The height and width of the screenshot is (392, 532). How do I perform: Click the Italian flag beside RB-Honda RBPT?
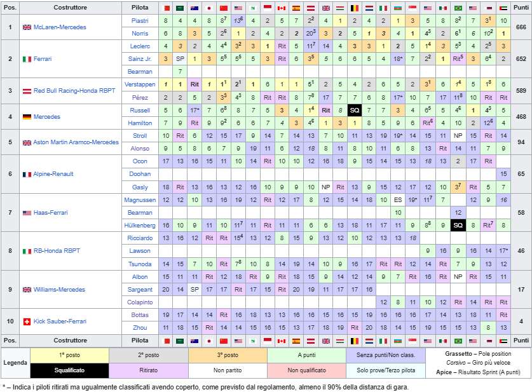[x=27, y=251]
